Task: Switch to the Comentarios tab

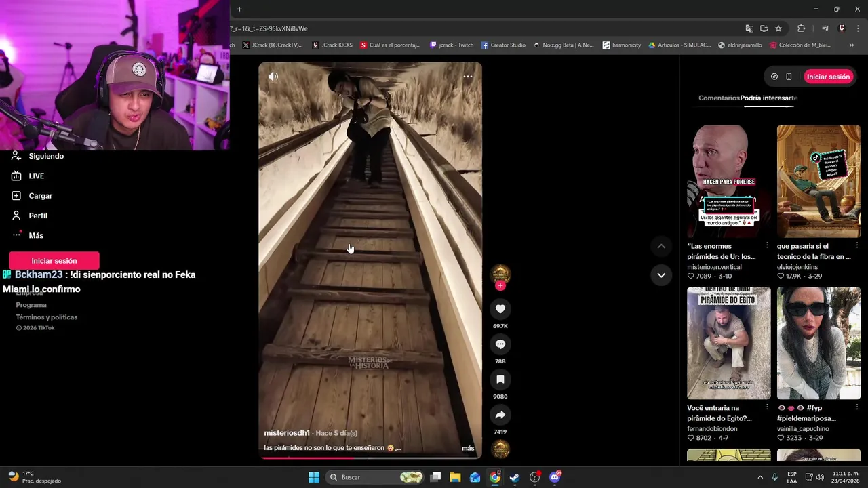Action: click(719, 98)
